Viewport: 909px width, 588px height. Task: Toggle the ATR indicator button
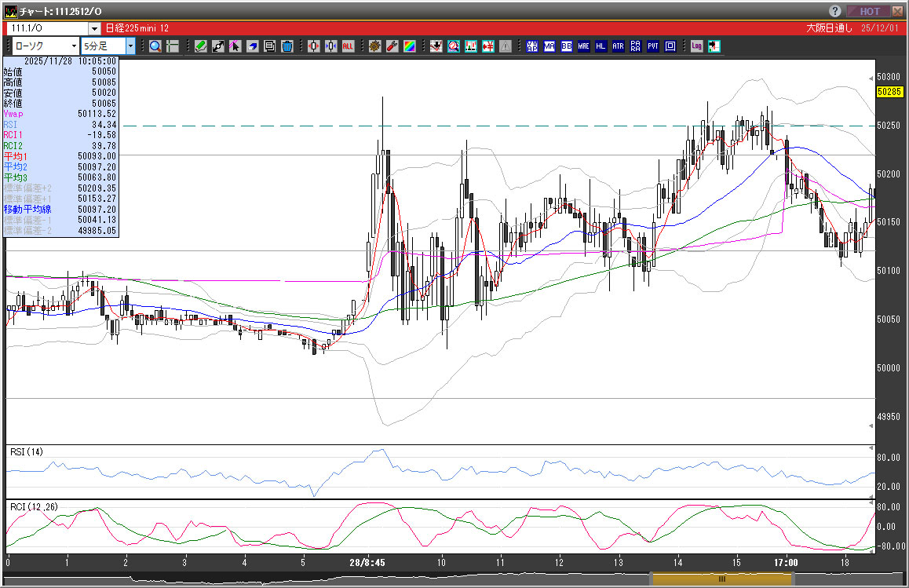click(x=619, y=46)
